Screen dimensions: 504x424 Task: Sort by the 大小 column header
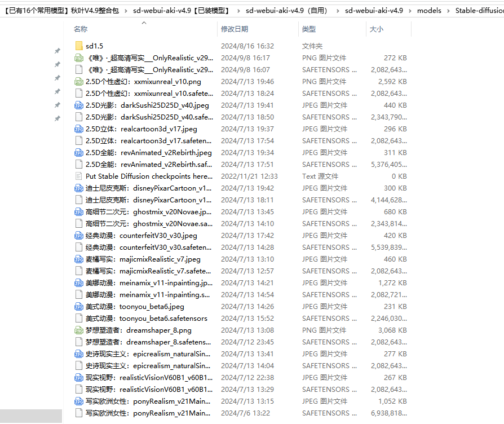tap(377, 29)
